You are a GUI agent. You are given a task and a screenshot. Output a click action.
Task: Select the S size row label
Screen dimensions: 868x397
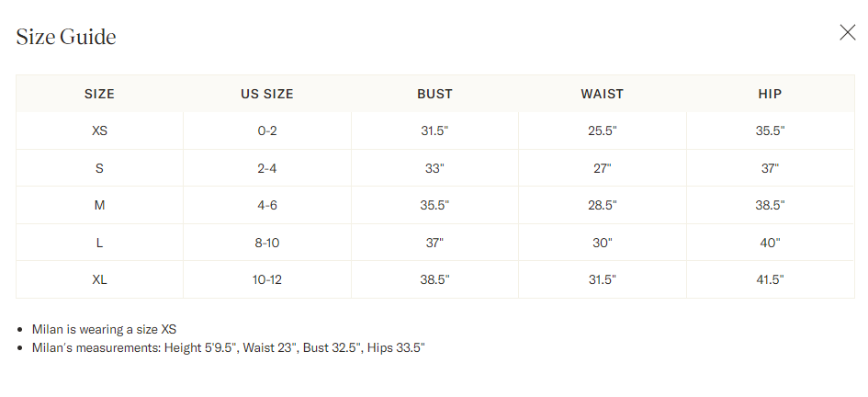99,168
